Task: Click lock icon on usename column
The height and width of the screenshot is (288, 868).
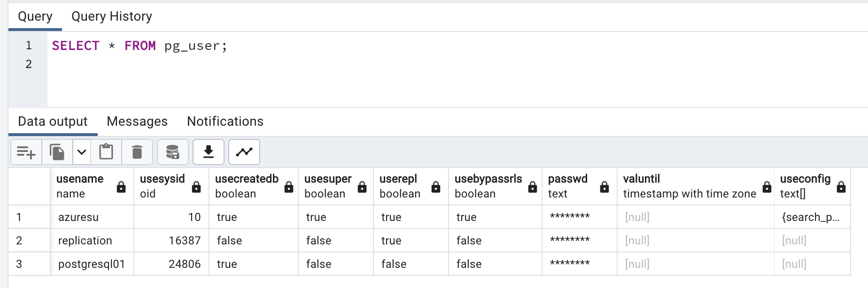Action: click(121, 187)
